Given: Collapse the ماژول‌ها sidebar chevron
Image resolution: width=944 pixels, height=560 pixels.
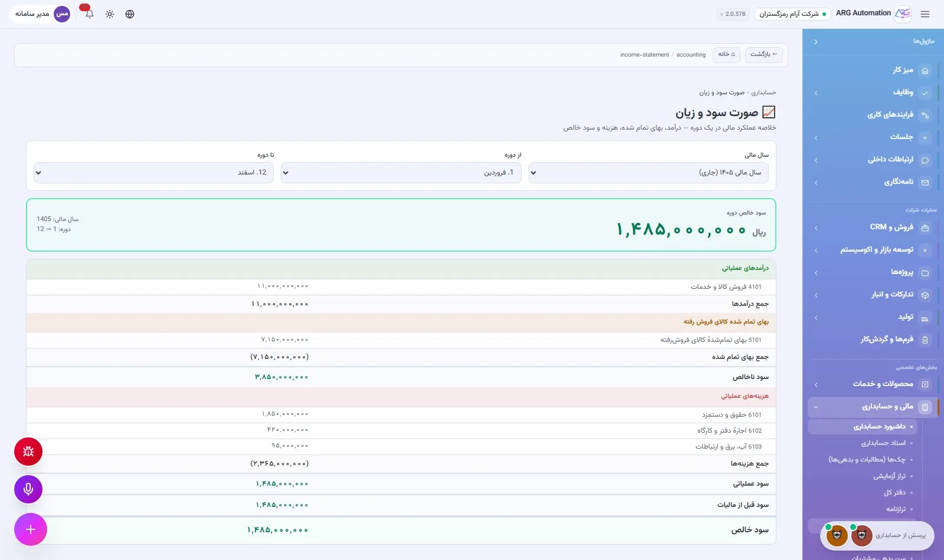Looking at the screenshot, I should (x=815, y=42).
